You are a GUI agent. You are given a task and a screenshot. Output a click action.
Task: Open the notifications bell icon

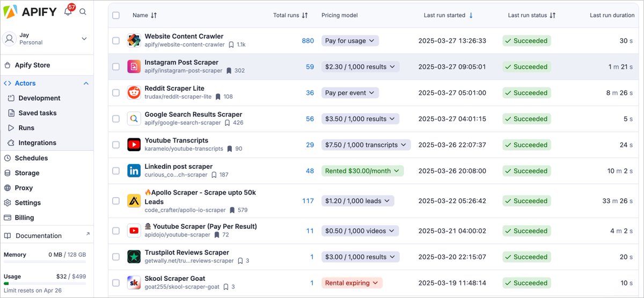pos(68,11)
